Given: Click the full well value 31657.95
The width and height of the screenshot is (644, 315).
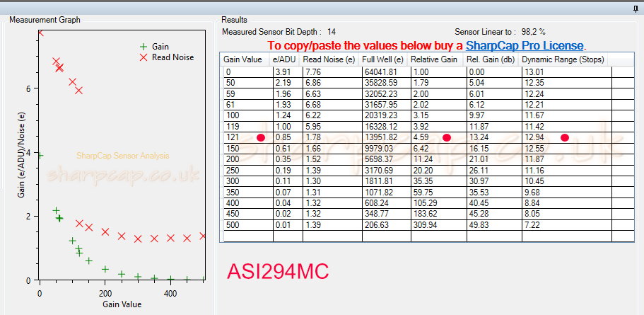Looking at the screenshot, I should point(386,105).
